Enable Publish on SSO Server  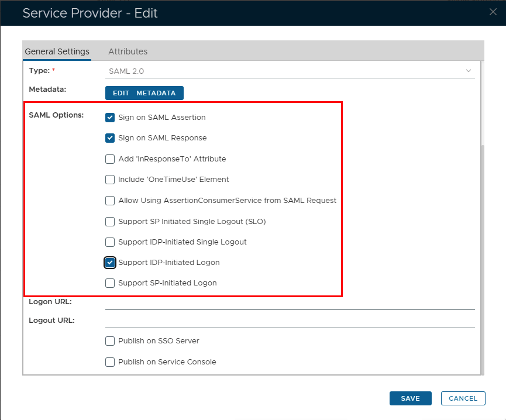[x=110, y=341]
